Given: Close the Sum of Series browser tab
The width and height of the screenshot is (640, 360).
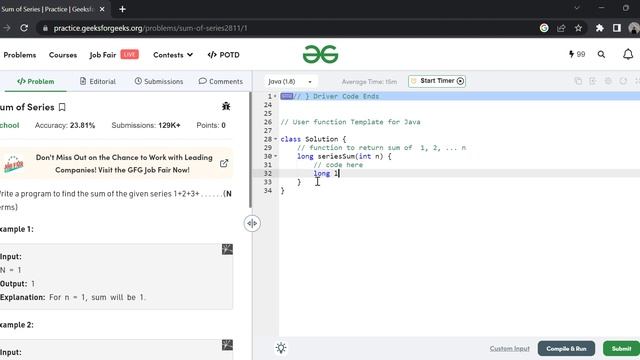Looking at the screenshot, I should pos(102,9).
